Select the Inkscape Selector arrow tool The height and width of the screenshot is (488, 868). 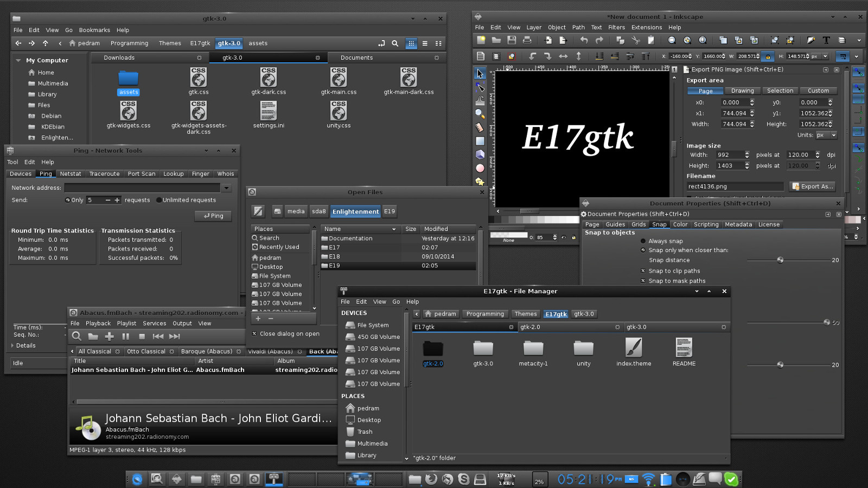pos(480,73)
